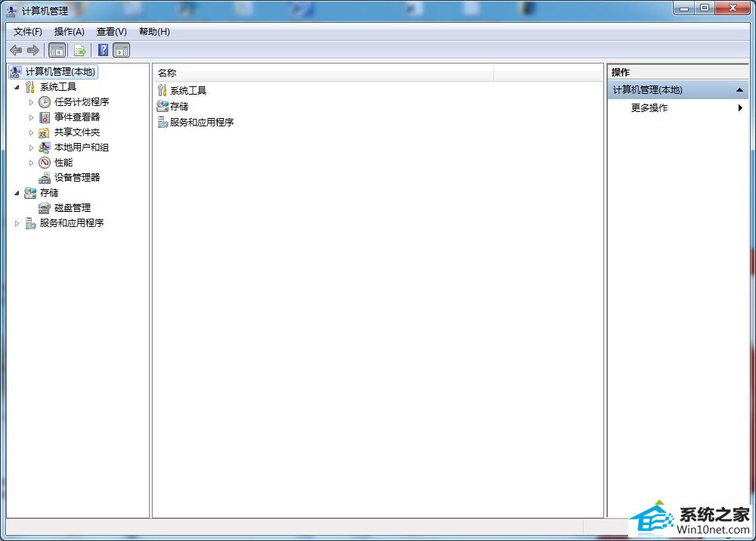Expand the 服务和应用程序 tree node

coord(17,223)
